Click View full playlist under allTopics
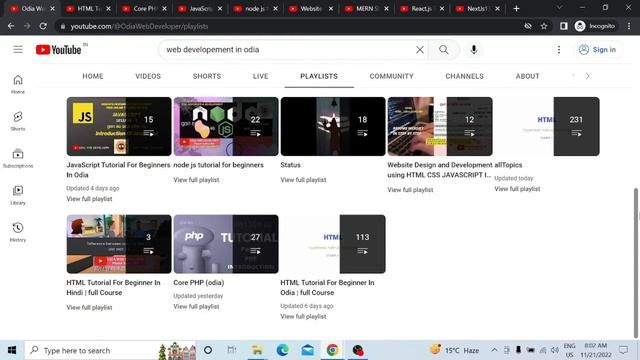 (x=517, y=189)
